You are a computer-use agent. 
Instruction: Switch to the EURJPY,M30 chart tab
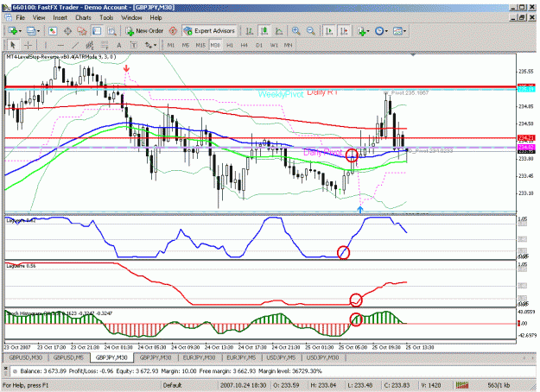pos(199,357)
